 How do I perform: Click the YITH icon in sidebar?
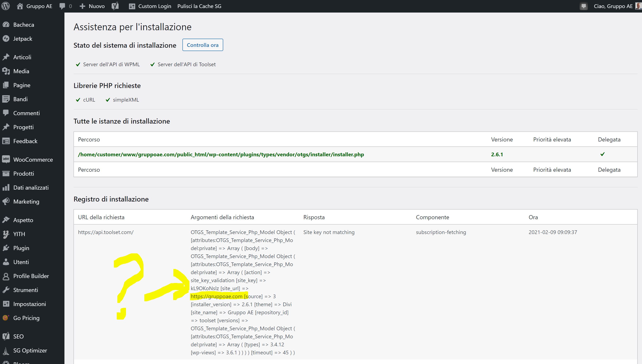6,234
